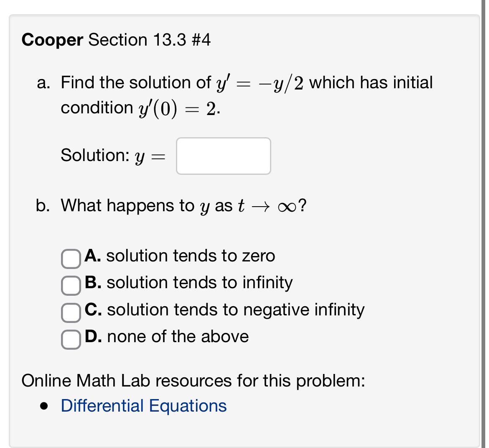Screen dimensions: 489x448
Task: Check option B solution tends to infinity
Action: point(71,286)
